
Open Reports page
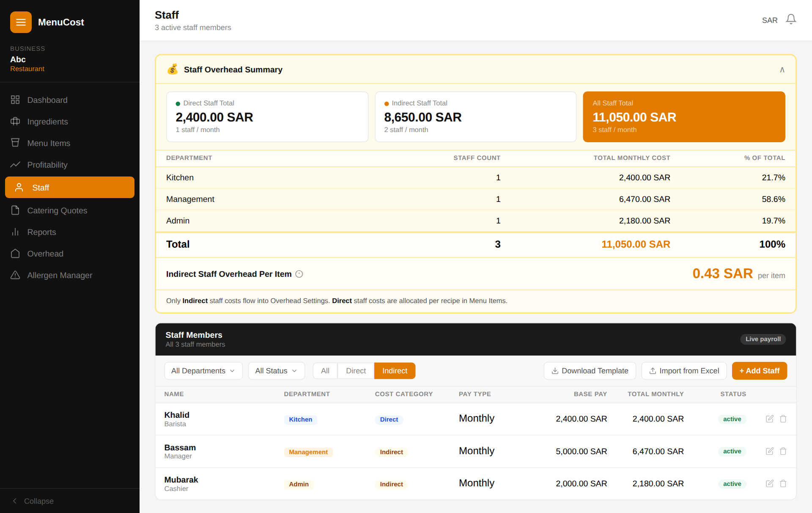70,232
